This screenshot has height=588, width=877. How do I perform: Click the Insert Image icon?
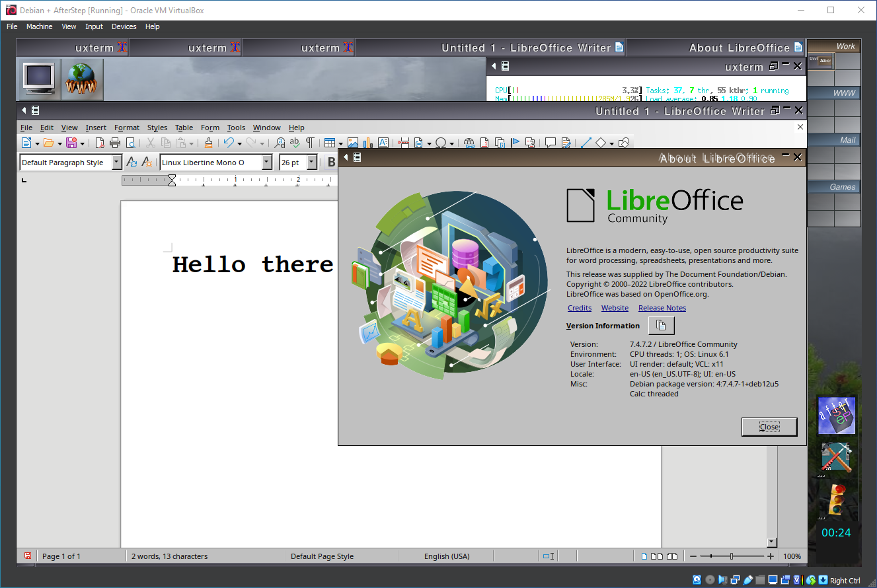coord(353,143)
